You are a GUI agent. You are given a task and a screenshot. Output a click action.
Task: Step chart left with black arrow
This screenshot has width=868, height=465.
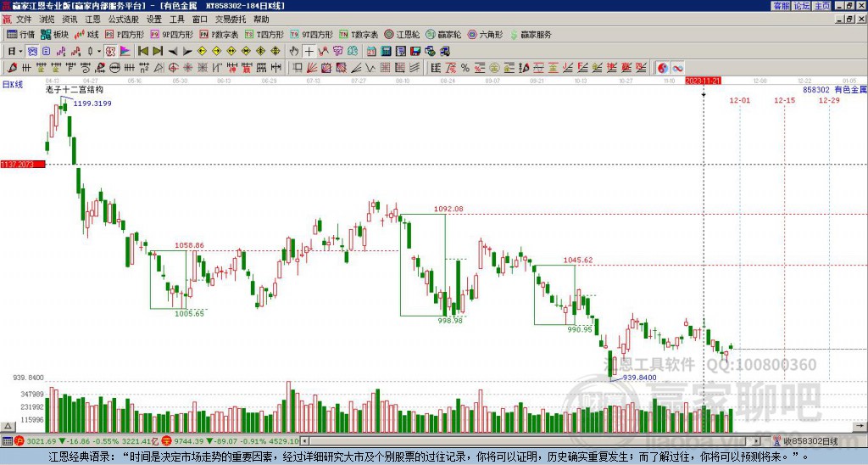173,52
